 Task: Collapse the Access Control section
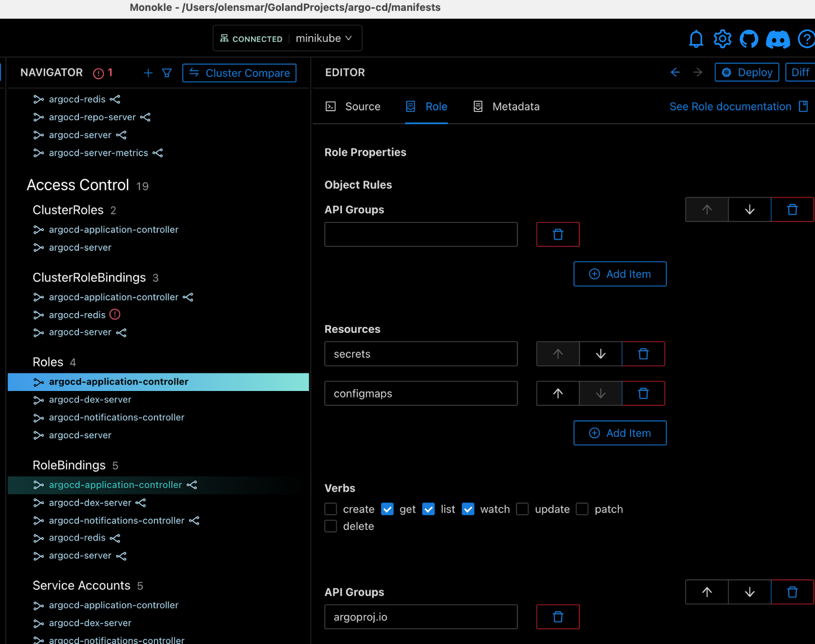pyautogui.click(x=78, y=185)
